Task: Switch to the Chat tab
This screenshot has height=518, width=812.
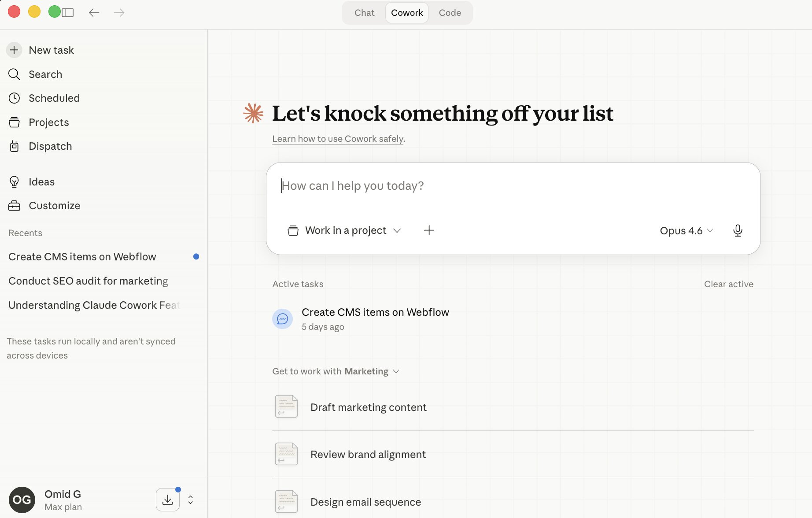Action: tap(364, 13)
